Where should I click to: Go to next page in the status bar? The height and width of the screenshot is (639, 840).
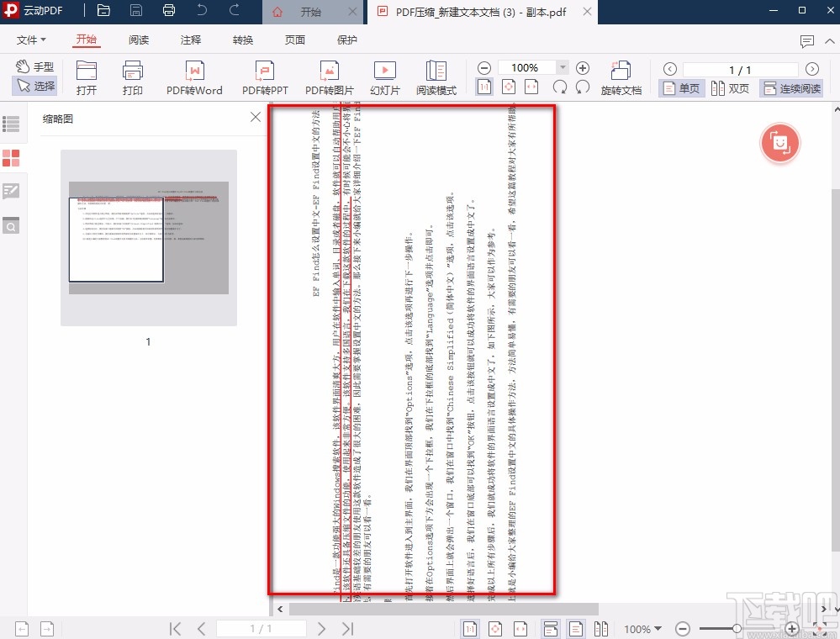point(321,628)
